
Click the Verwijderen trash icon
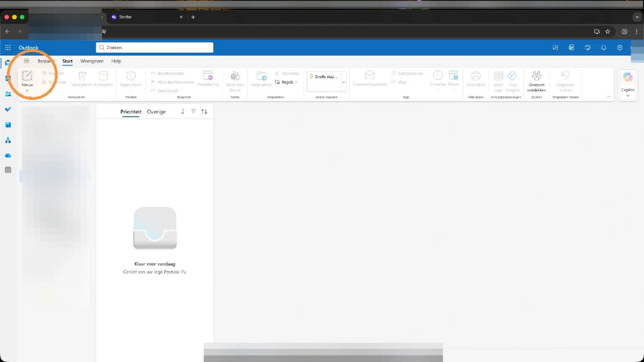(82, 76)
